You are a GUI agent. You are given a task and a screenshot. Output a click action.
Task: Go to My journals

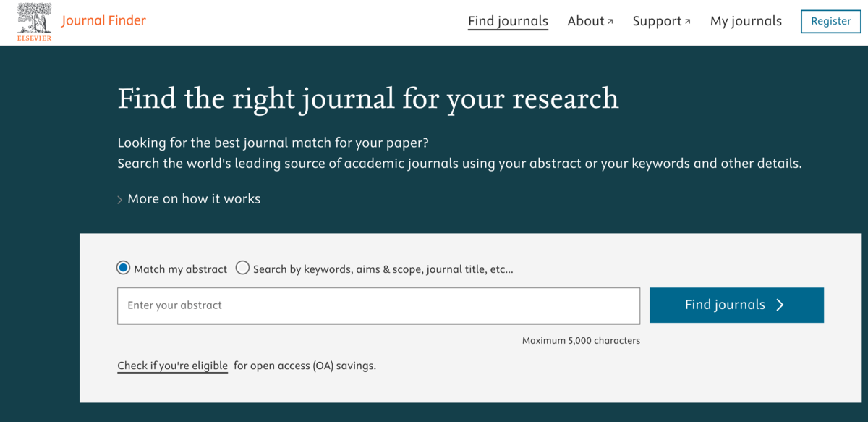[746, 21]
